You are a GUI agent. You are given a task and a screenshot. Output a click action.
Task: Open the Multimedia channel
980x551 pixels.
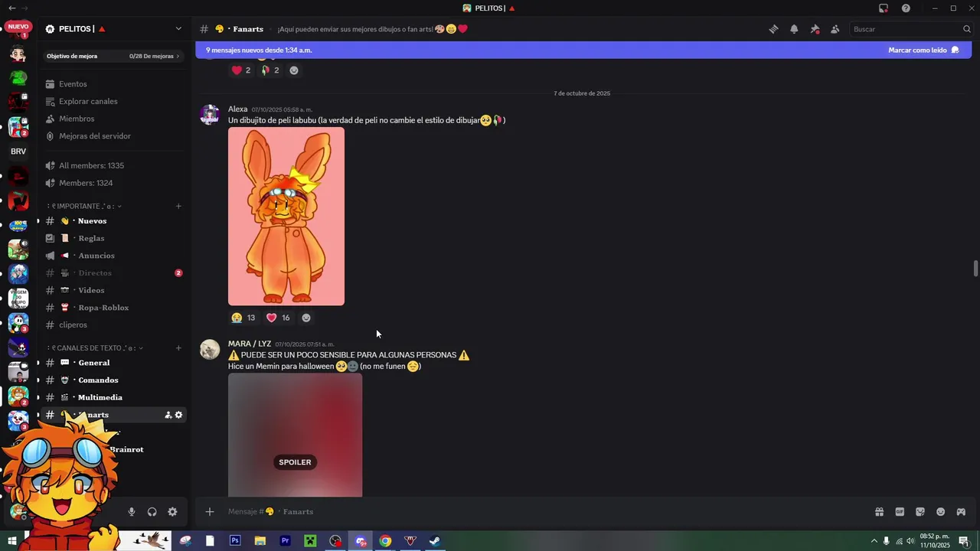[x=113, y=398]
